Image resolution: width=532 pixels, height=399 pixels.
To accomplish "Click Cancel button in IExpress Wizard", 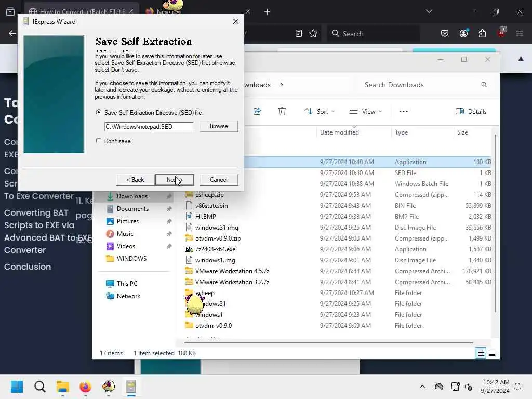I will 219,179.
